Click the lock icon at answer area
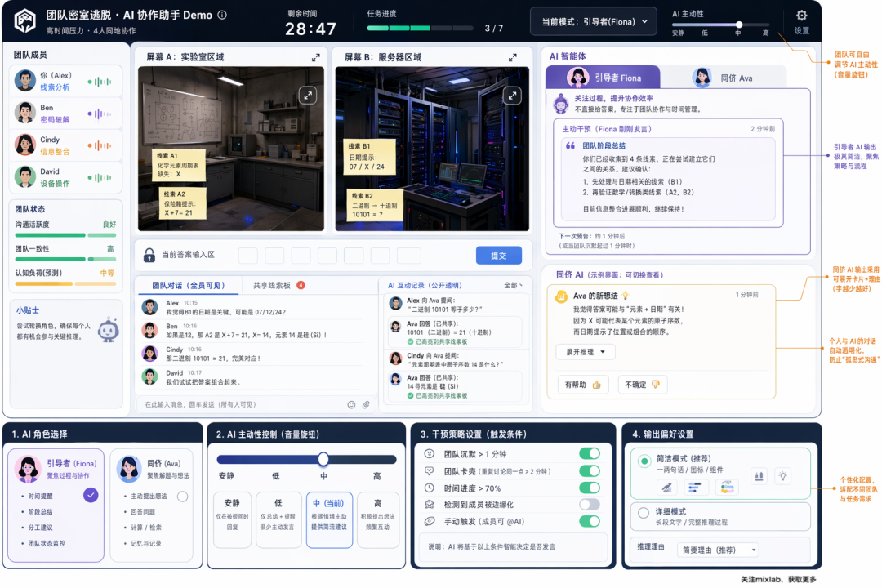The height and width of the screenshot is (588, 882). (149, 255)
